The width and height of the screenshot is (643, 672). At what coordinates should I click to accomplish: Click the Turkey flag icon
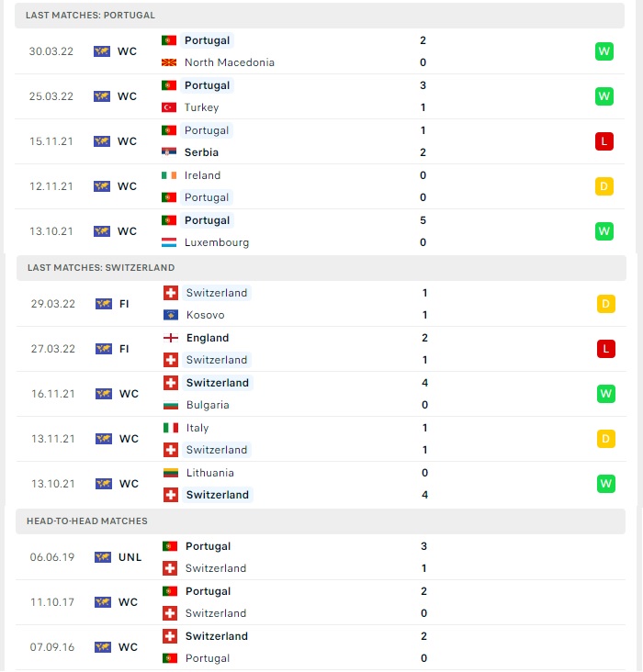coord(169,107)
